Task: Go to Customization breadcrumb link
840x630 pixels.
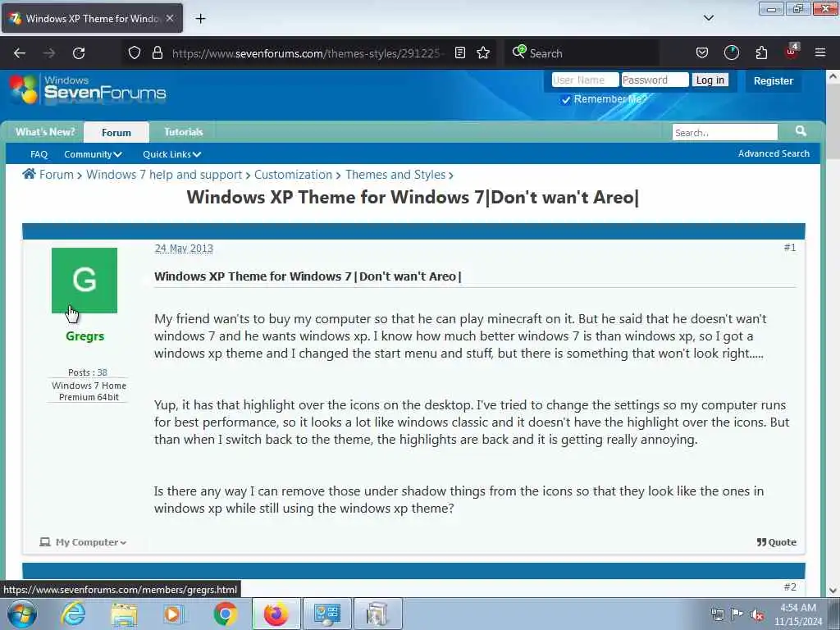Action: [293, 175]
